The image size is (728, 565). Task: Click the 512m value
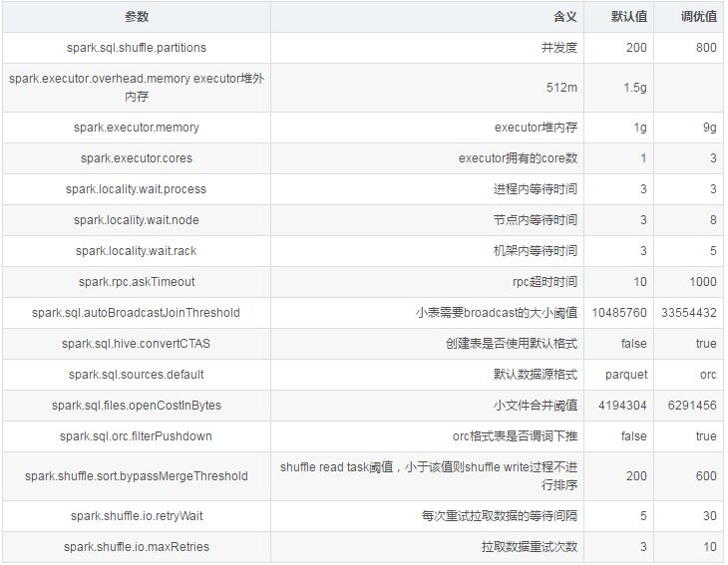561,88
